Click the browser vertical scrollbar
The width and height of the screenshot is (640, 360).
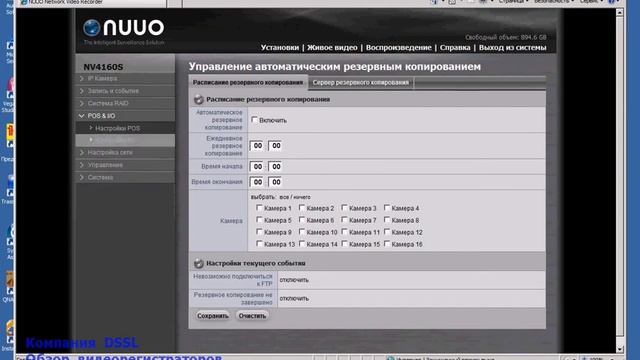pos(620,180)
